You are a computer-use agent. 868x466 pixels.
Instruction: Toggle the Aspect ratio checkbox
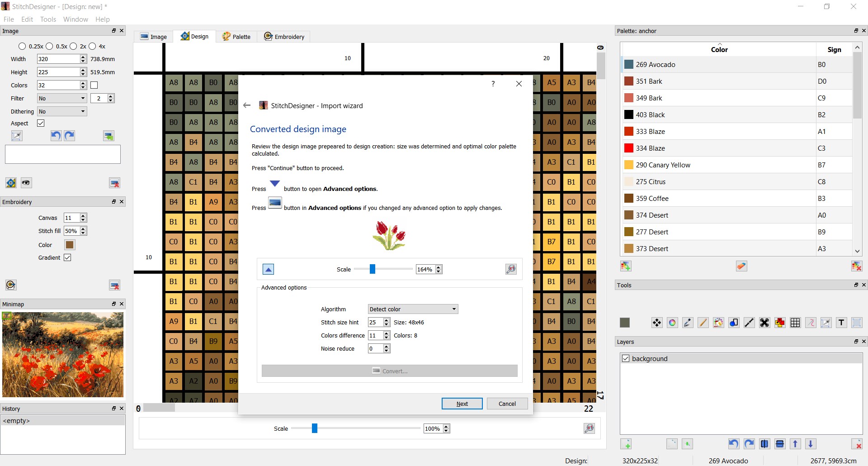click(x=40, y=123)
